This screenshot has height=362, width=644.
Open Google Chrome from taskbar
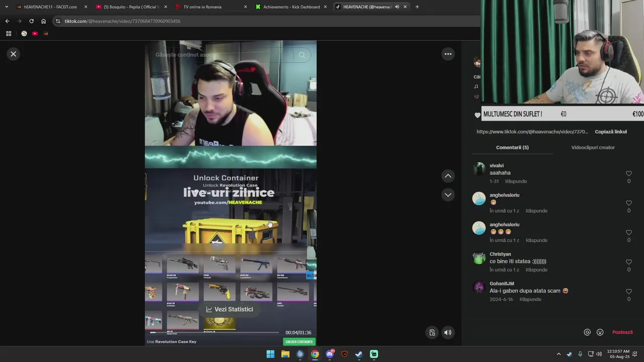[314, 354]
